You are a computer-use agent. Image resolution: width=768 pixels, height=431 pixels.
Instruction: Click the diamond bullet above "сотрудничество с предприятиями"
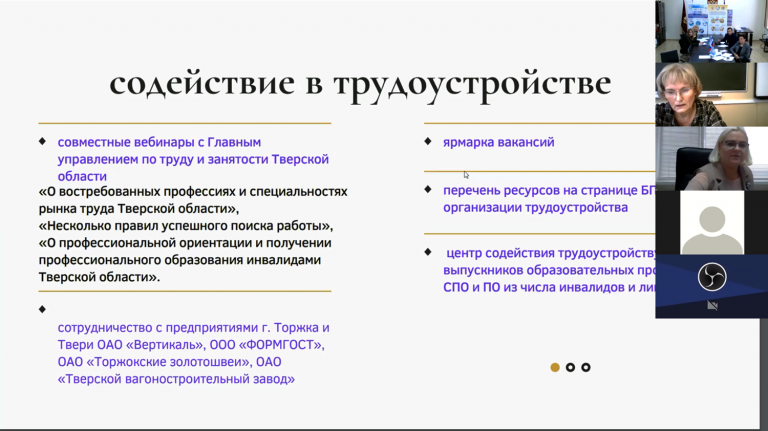pyautogui.click(x=42, y=308)
